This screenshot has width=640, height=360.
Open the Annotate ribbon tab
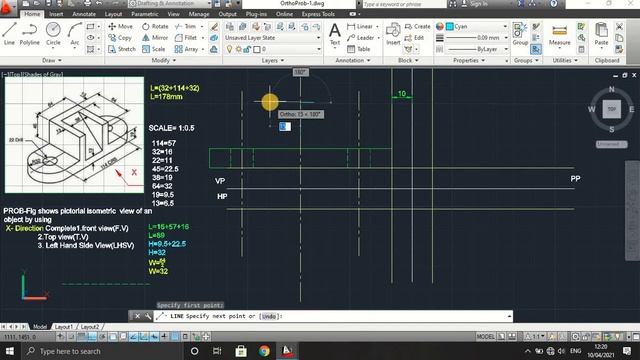pyautogui.click(x=84, y=14)
